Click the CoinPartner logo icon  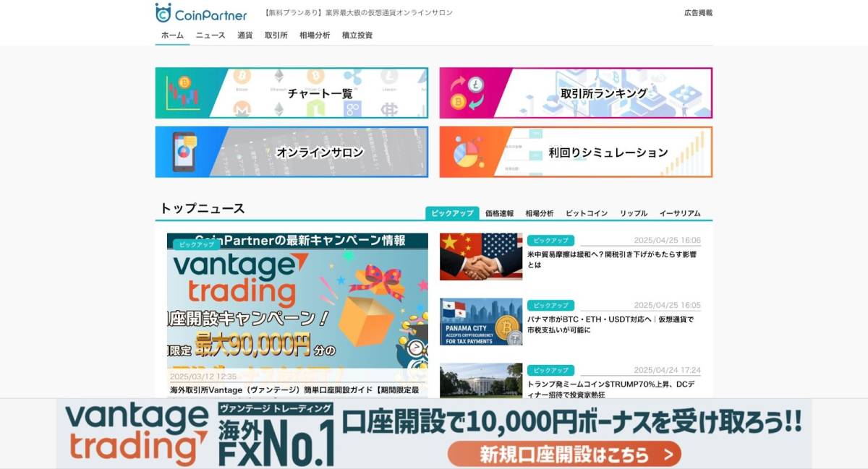pyautogui.click(x=163, y=12)
